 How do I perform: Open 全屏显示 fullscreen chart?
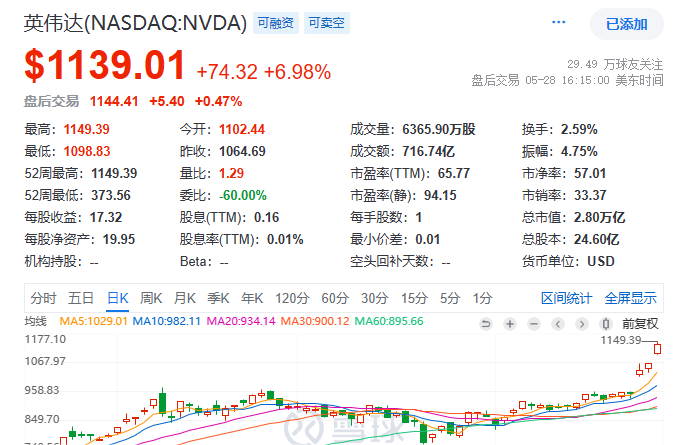(630, 298)
